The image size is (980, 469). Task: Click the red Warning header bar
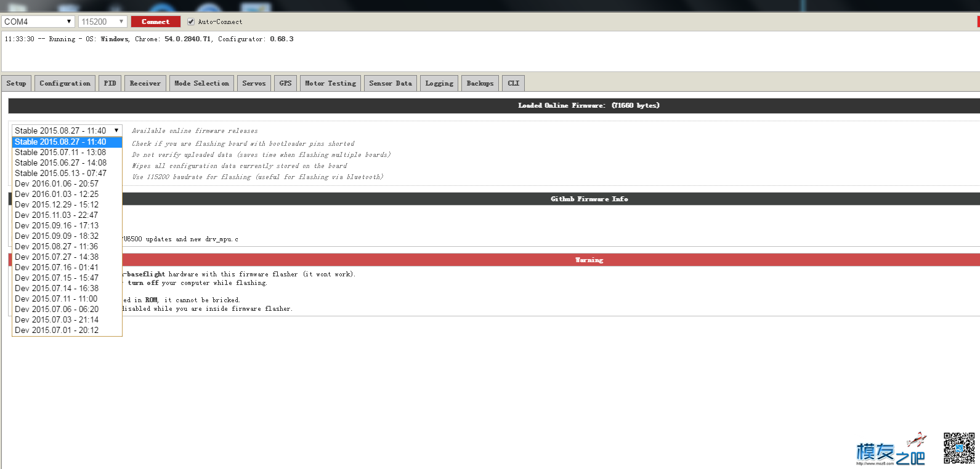point(551,260)
